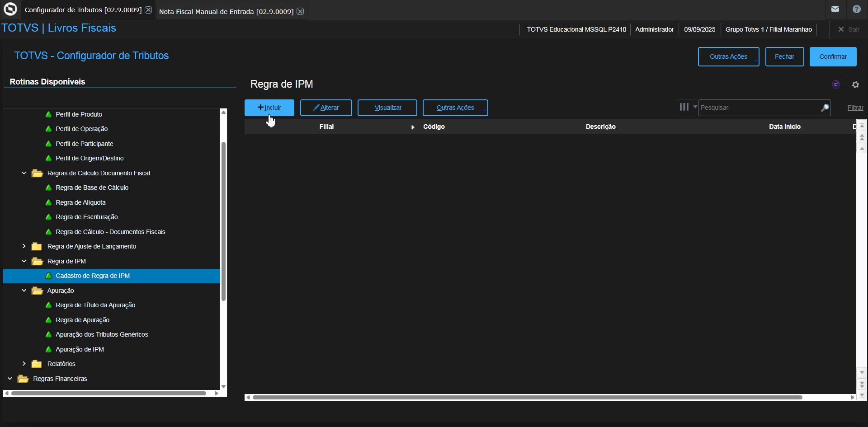Jump to the last grid record arrow
Screen dimensions: 868x427
tap(862, 395)
